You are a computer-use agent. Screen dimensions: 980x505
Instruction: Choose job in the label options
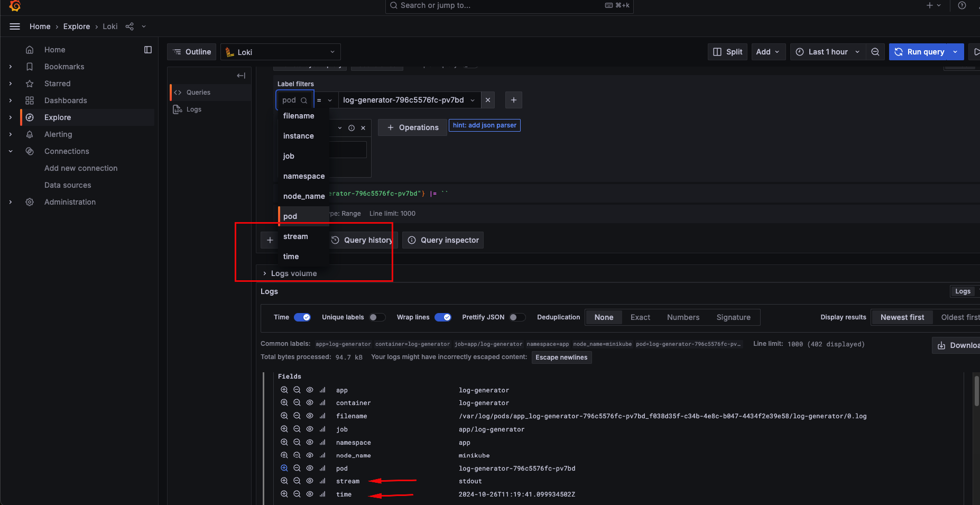pyautogui.click(x=303, y=156)
